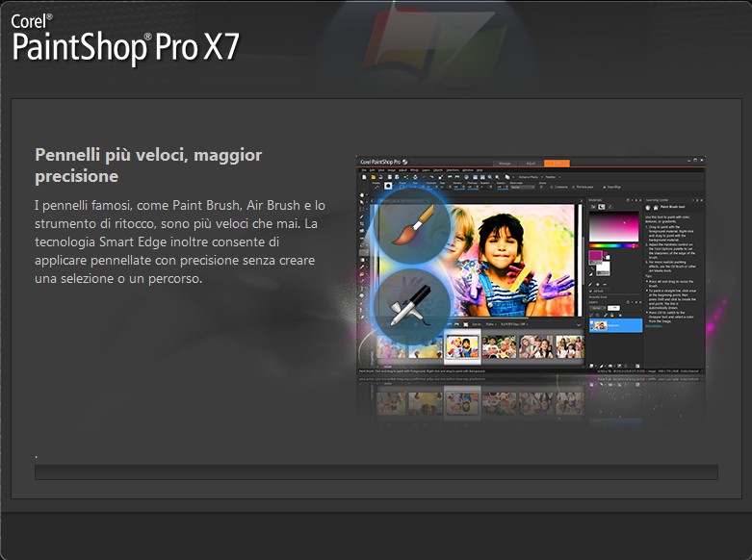
Task: Click the zoom magnifier icon in toolbar
Action: click(x=490, y=177)
